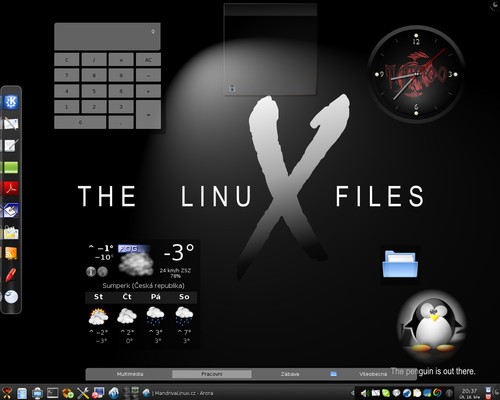Click digit 7 on the calculator widget
The width and height of the screenshot is (500, 400).
[x=67, y=75]
